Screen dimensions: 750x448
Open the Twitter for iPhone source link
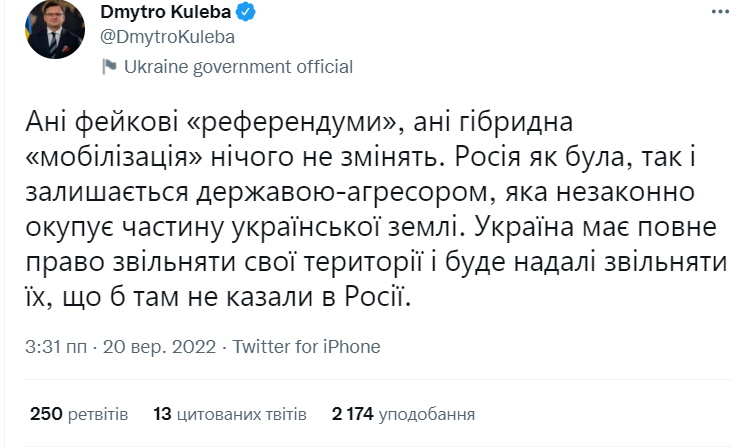pyautogui.click(x=306, y=346)
